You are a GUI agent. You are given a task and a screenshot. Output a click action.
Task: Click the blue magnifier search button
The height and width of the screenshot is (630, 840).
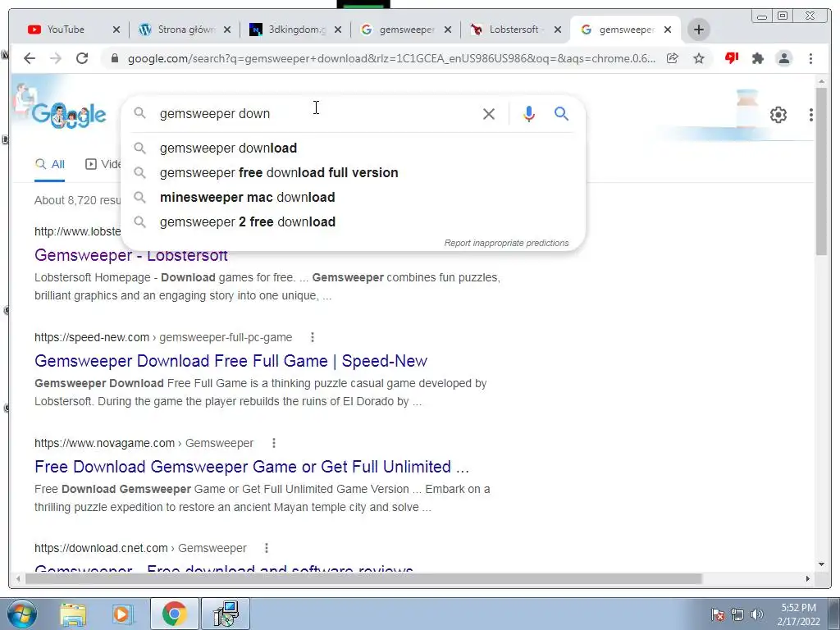[x=561, y=113]
